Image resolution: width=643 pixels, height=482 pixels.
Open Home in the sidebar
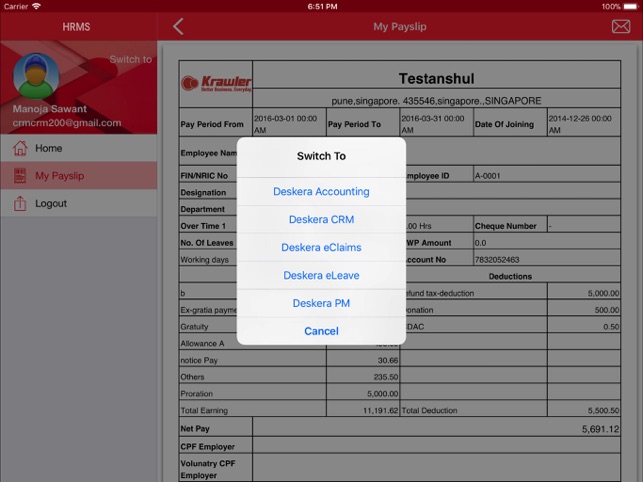[78, 148]
